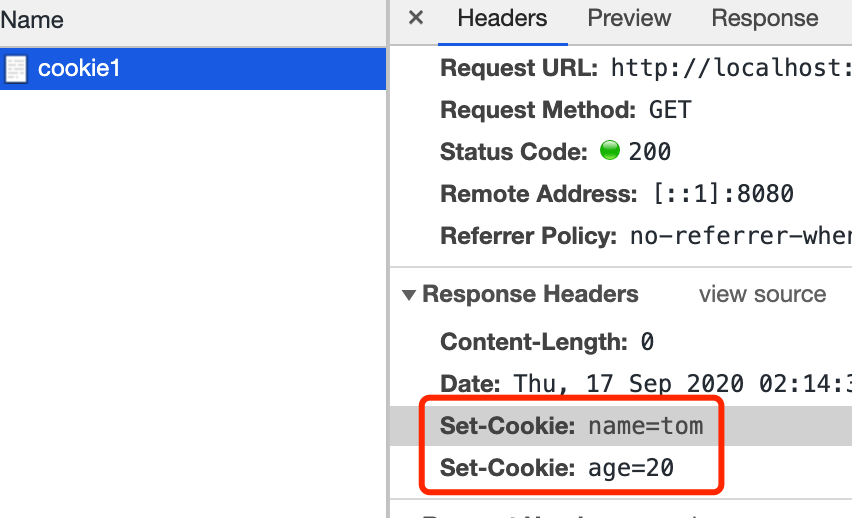The image size is (852, 518).
Task: Open the Response tab
Action: tap(765, 18)
